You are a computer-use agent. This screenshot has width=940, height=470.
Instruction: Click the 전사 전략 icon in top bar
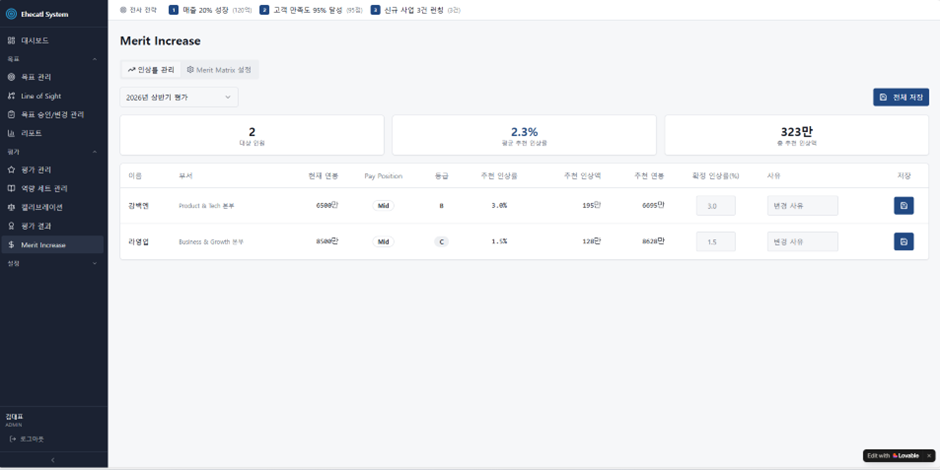click(123, 10)
